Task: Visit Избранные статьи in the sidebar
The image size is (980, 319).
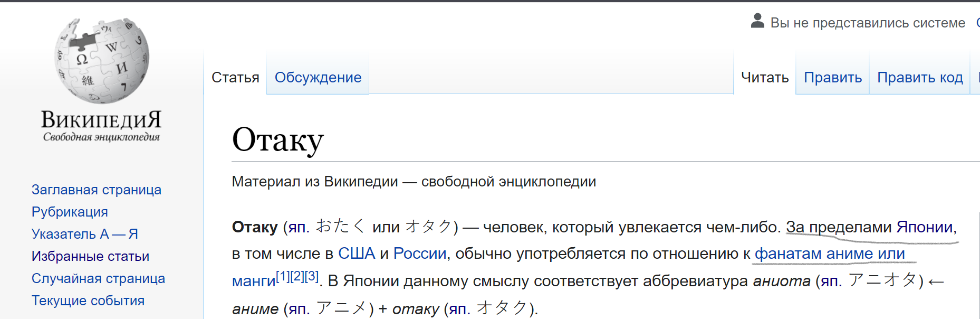Action: pos(90,256)
